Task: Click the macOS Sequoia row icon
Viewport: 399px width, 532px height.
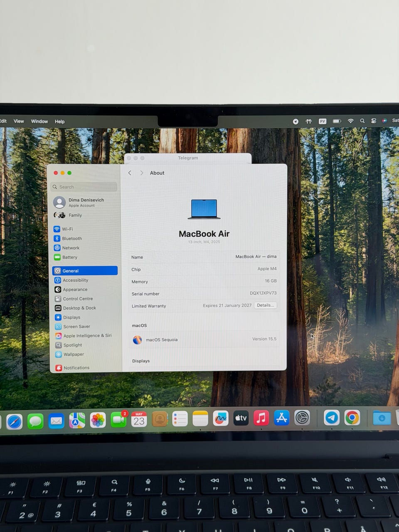Action: 137,340
